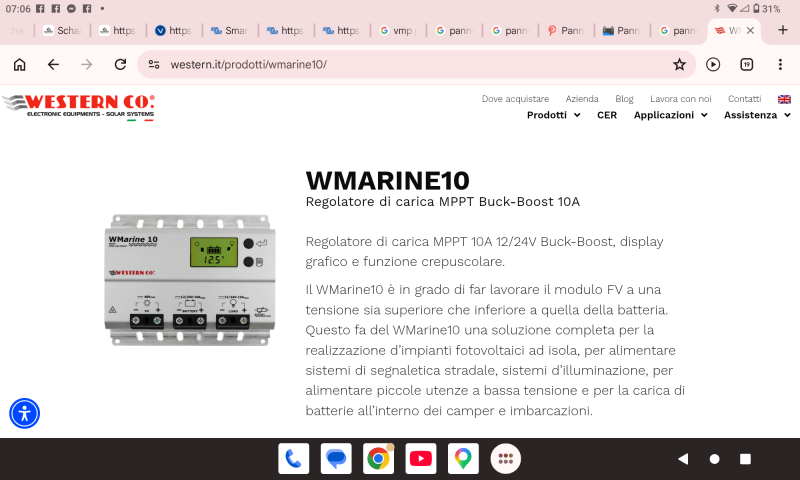The width and height of the screenshot is (800, 480).
Task: Bookmark page with the star icon
Action: click(679, 65)
